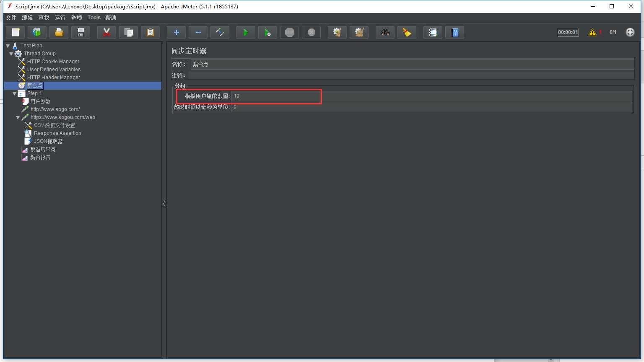Screen dimensions: 644x362
Task: Open the 编辑 menu
Action: point(27,18)
